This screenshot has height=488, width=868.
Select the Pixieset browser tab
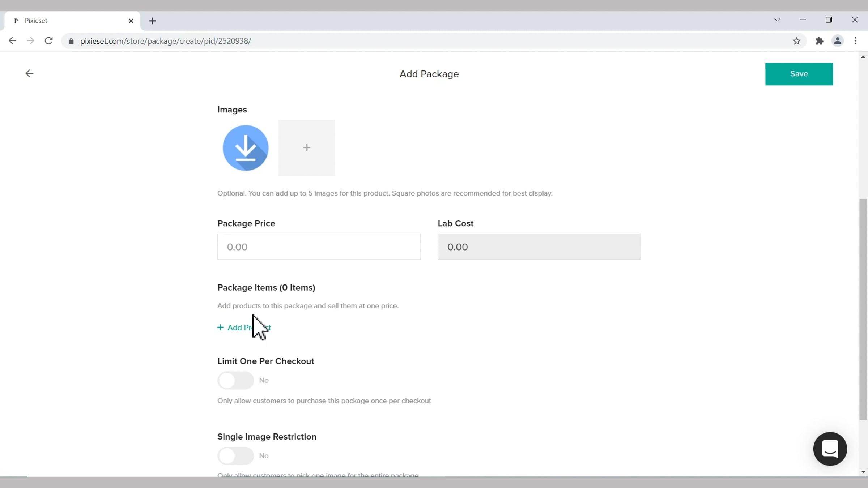tap(69, 21)
